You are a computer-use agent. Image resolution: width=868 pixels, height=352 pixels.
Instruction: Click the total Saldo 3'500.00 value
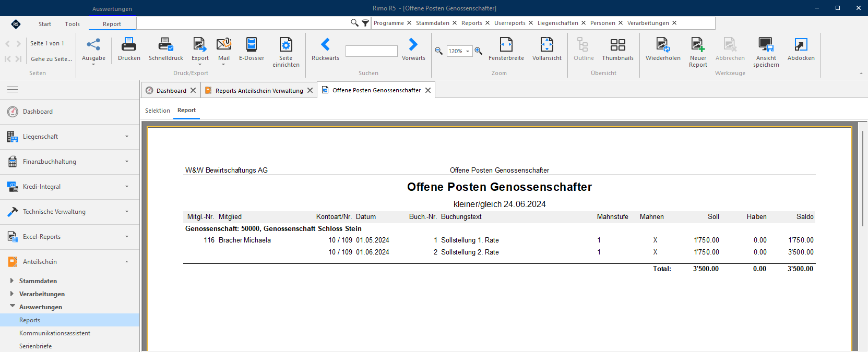coord(800,269)
